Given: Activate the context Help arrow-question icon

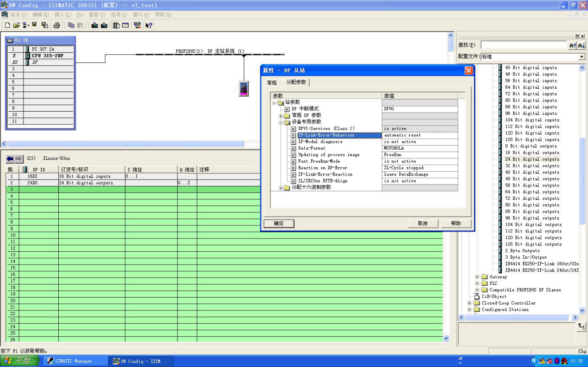Looking at the screenshot, I should 149,25.
